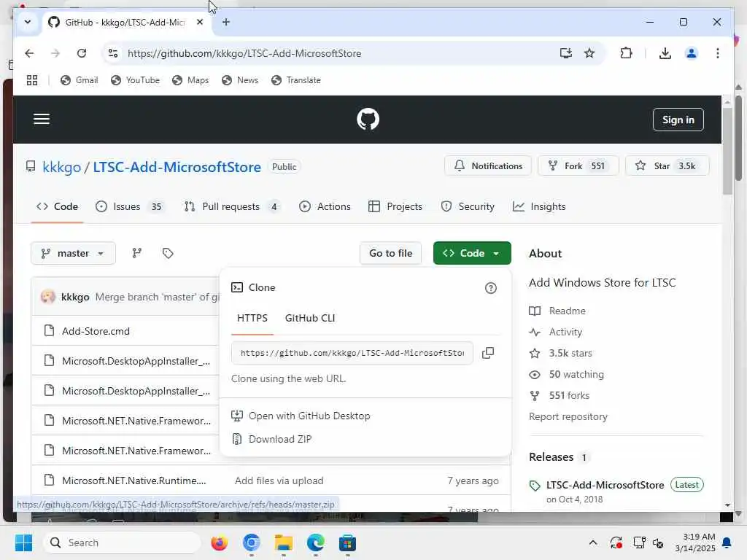The height and width of the screenshot is (560, 747).
Task: Star this repository
Action: point(667,166)
